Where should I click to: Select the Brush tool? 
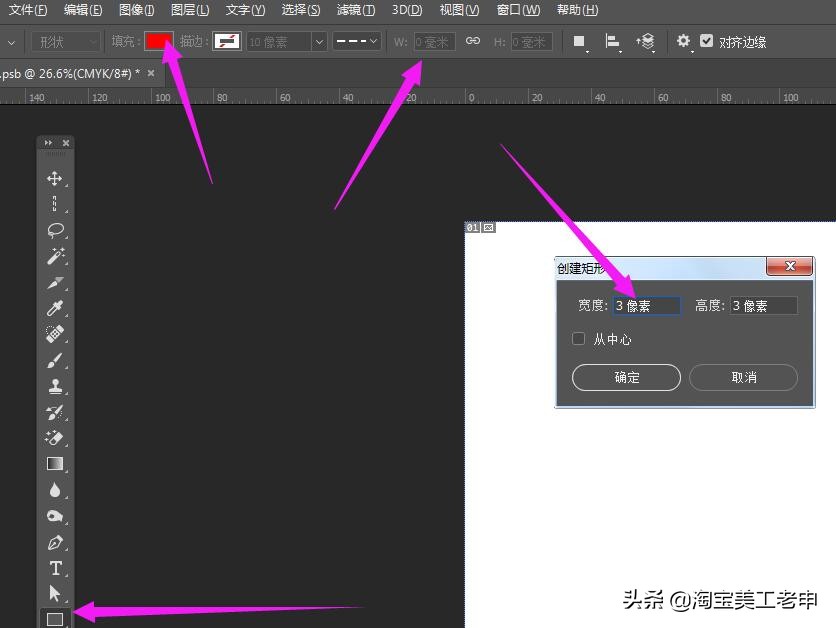55,360
